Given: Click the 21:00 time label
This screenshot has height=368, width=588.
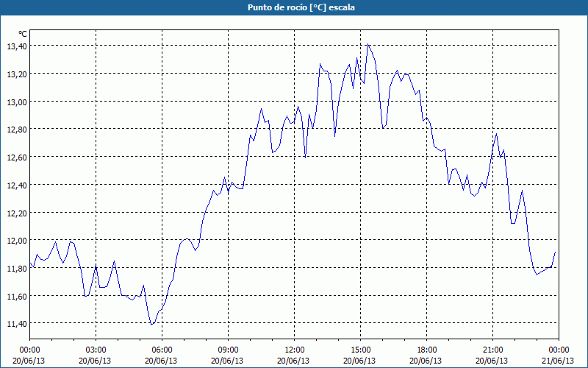Looking at the screenshot, I should tap(492, 350).
